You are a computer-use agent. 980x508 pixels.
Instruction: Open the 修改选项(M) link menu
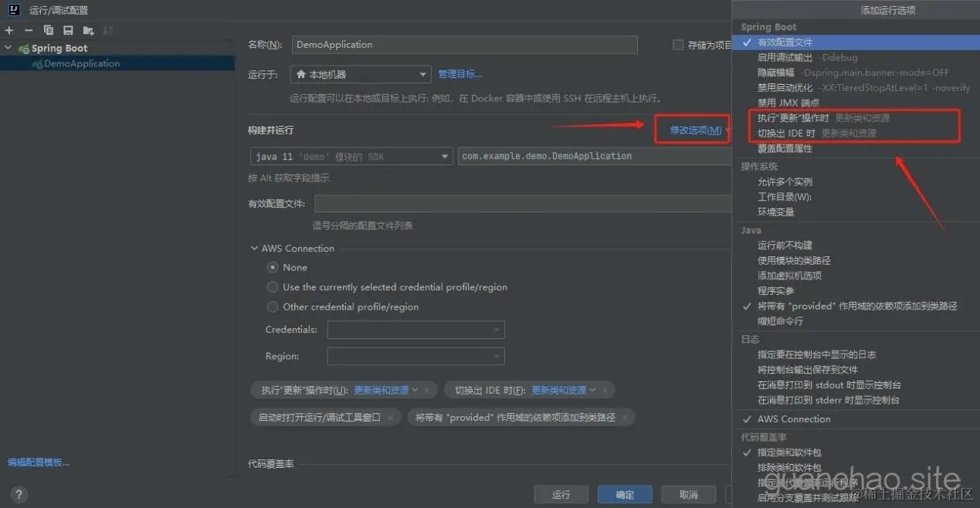click(x=696, y=130)
